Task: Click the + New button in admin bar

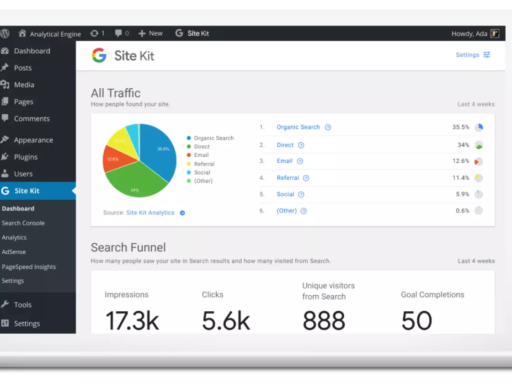Action: point(150,33)
